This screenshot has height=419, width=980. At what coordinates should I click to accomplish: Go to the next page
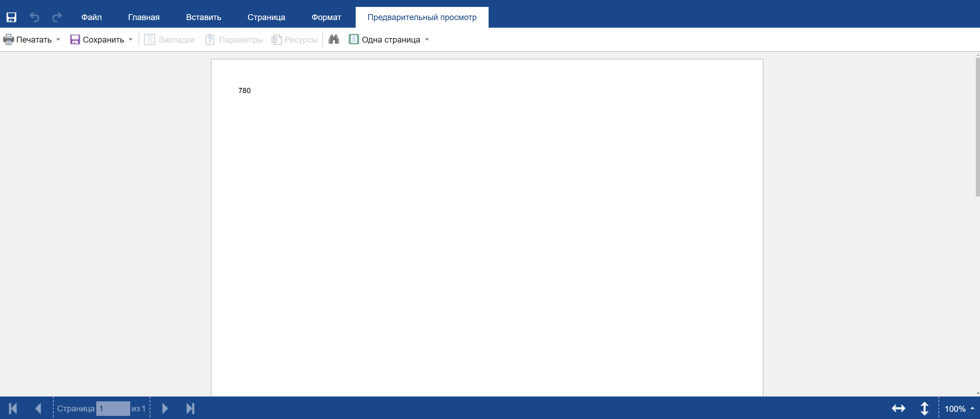tap(165, 408)
